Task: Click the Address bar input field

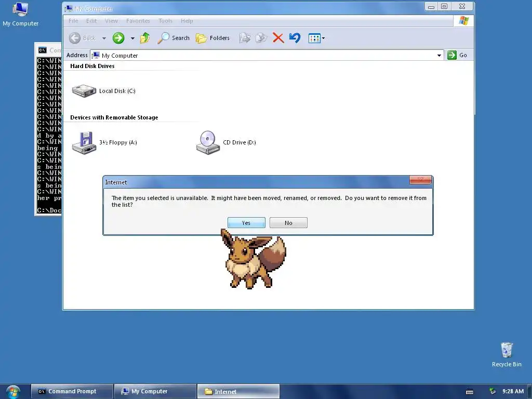Action: [267, 55]
